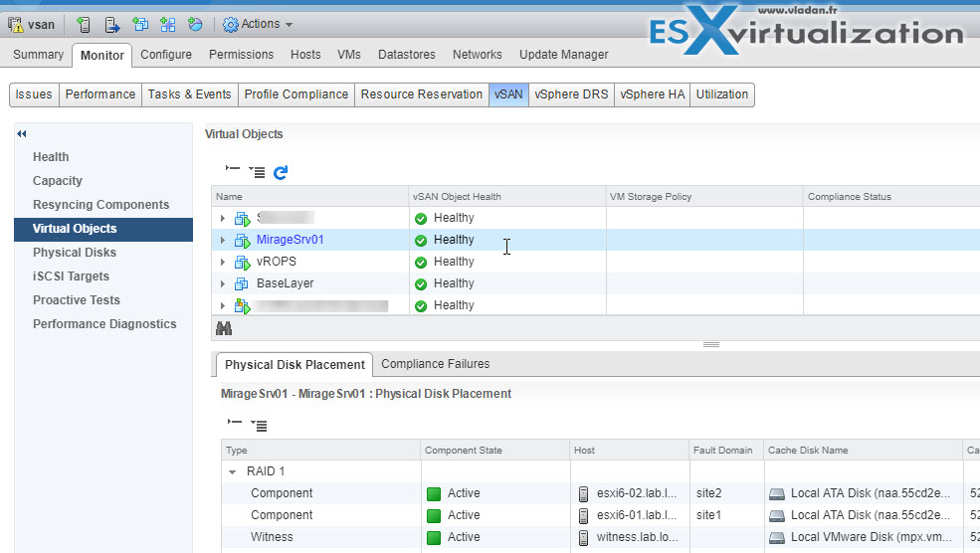Collapse the RAID 1 tree node
Viewport: 980px width, 553px height.
233,471
